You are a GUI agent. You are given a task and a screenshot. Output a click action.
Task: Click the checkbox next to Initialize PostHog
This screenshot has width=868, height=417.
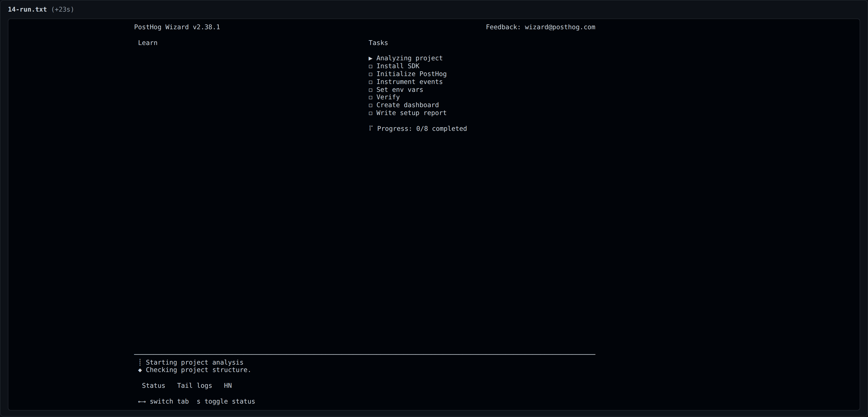pos(370,74)
